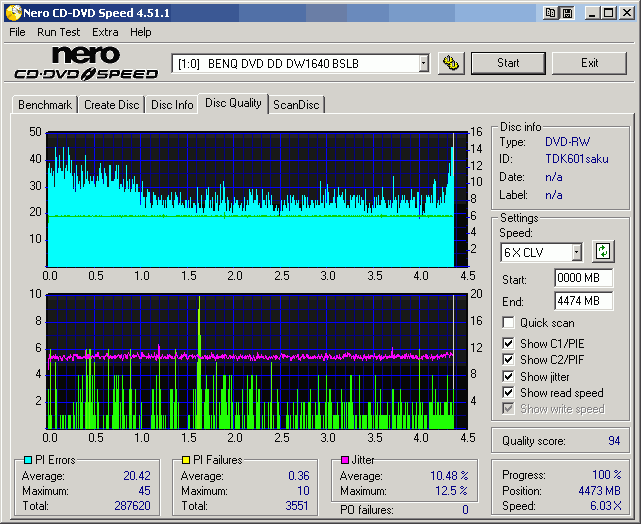Toggle the Show jitter checkbox
Screen dimensions: 641x524
pyautogui.click(x=509, y=377)
